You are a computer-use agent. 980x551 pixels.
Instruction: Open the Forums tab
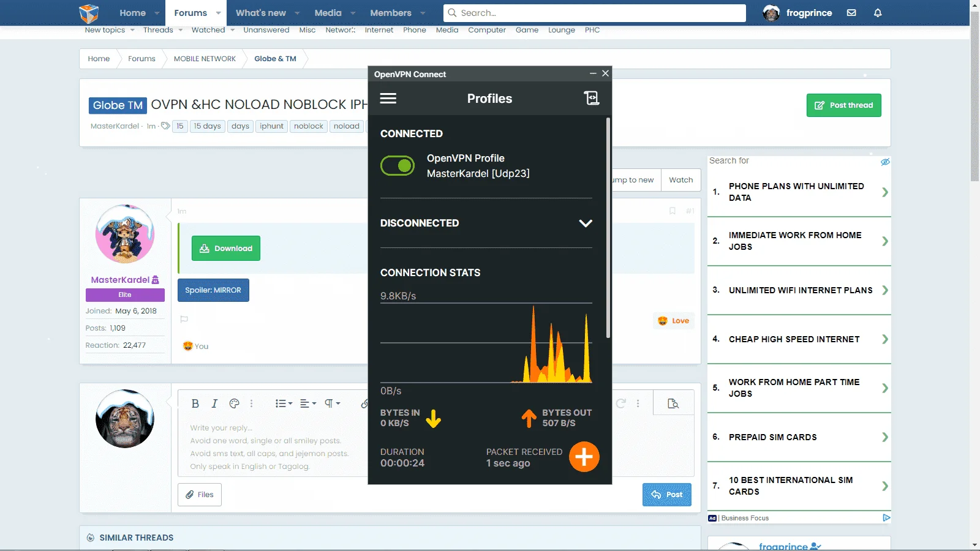pos(190,13)
